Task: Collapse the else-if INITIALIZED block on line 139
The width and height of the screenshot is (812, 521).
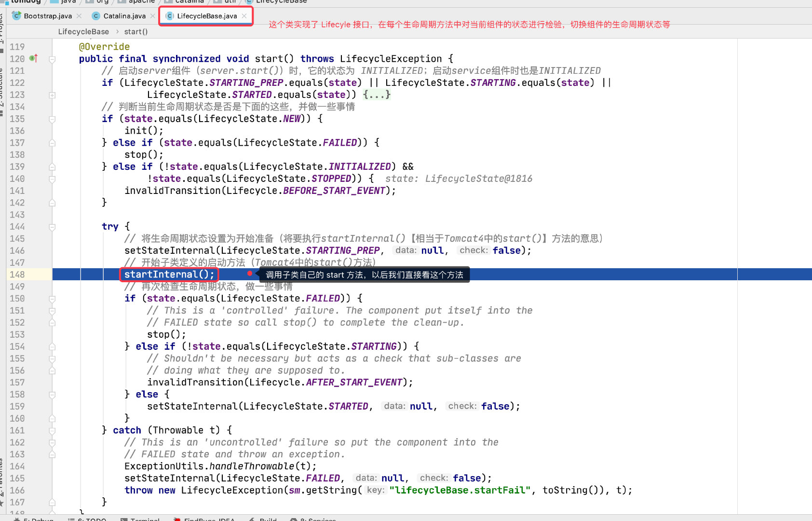Action: click(x=52, y=167)
